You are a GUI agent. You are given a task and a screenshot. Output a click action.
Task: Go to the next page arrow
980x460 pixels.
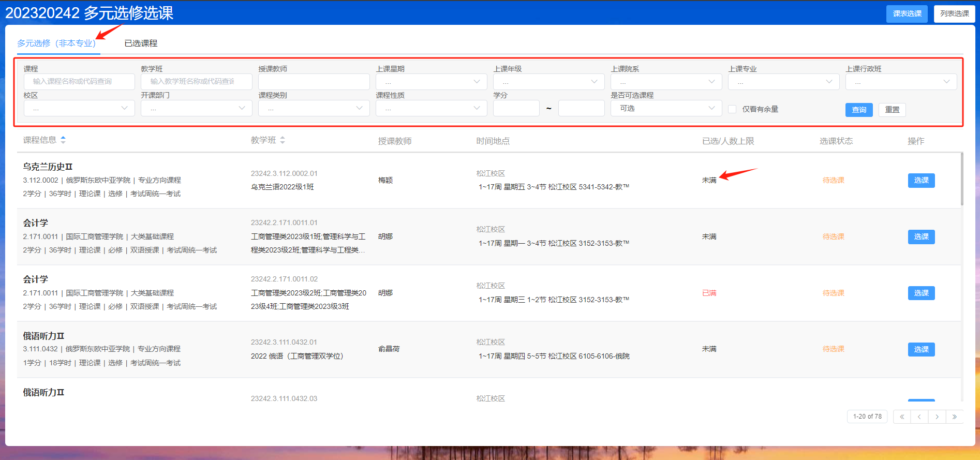(x=937, y=417)
